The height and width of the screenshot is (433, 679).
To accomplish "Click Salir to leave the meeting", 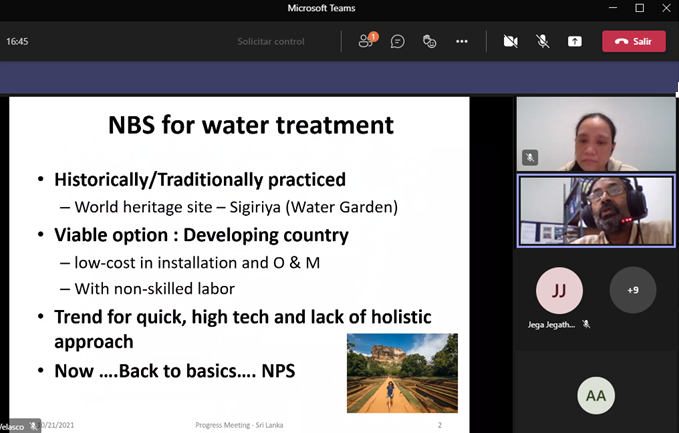I will tap(634, 41).
